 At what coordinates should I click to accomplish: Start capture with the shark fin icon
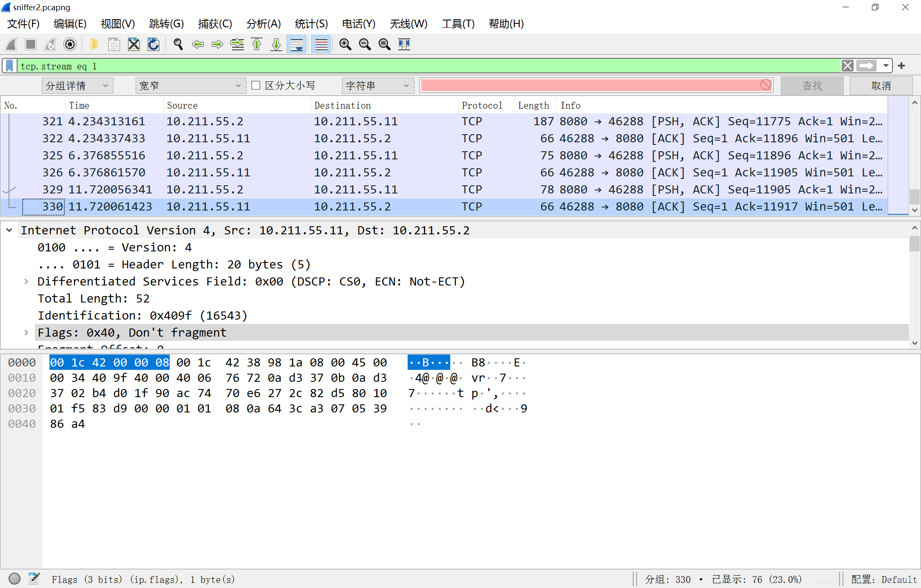12,44
